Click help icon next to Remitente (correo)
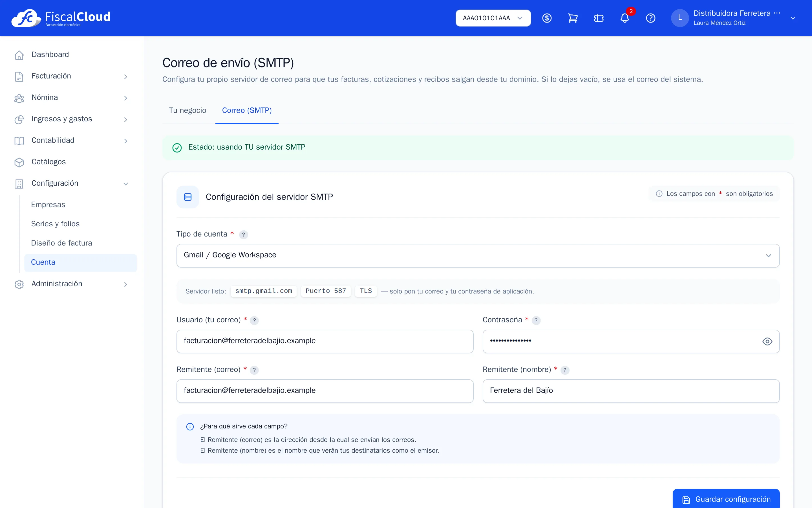The height and width of the screenshot is (508, 812). [254, 370]
